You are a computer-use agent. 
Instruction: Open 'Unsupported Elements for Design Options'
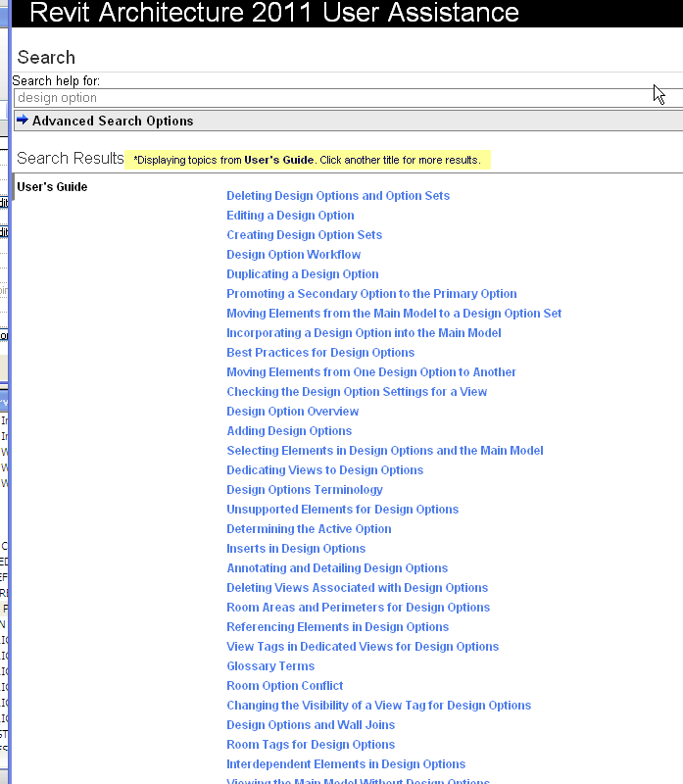tap(343, 509)
